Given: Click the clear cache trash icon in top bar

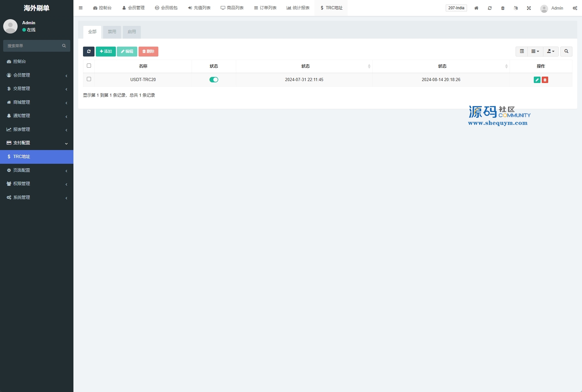Looking at the screenshot, I should point(503,8).
